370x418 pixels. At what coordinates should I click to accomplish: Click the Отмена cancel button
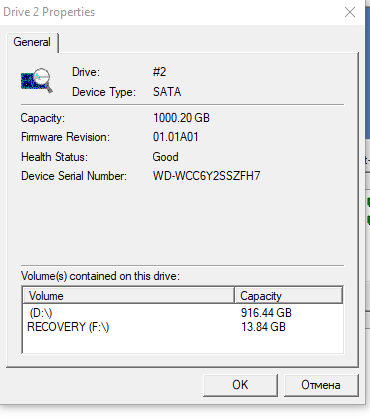321,385
